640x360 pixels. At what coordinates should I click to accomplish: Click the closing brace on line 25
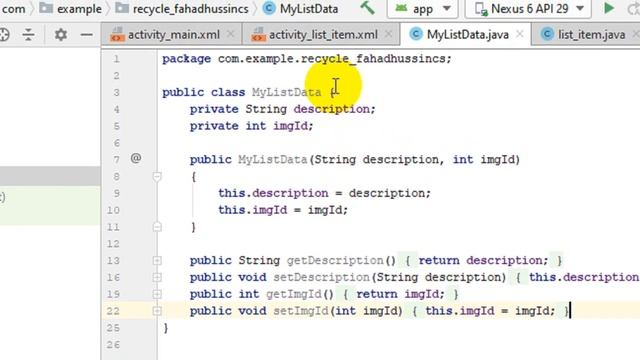coord(166,328)
